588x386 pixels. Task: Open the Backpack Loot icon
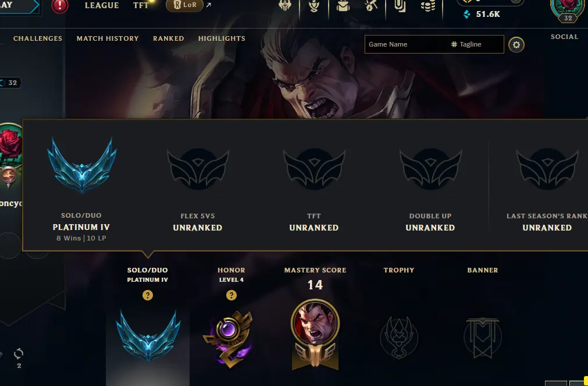(x=343, y=6)
